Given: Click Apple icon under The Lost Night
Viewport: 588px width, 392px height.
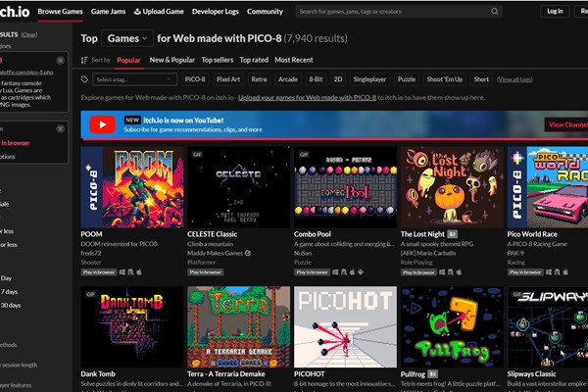Looking at the screenshot, I should [x=459, y=272].
